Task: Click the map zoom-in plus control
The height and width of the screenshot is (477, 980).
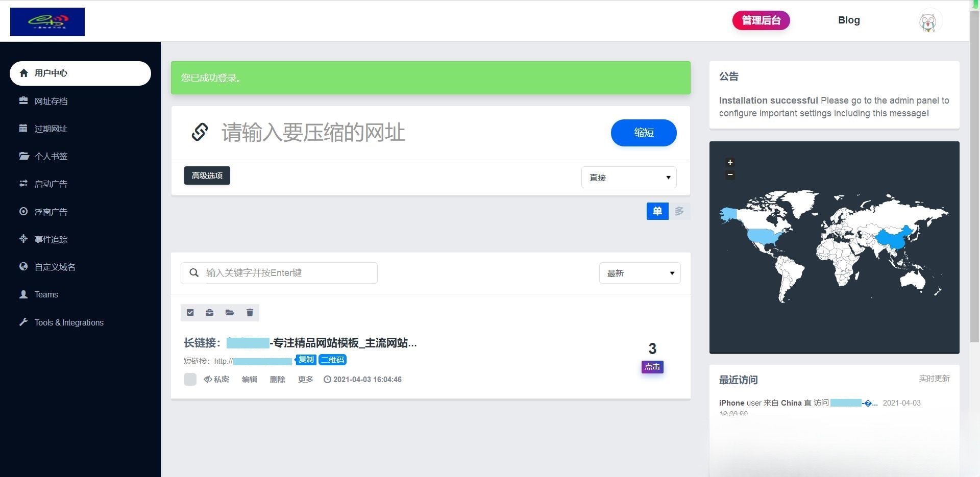Action: [x=730, y=162]
